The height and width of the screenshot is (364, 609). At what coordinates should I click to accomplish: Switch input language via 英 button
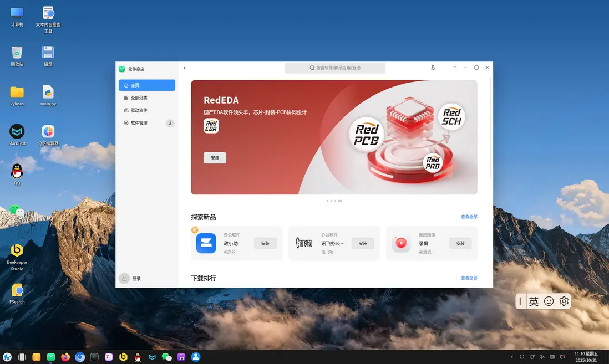click(534, 301)
